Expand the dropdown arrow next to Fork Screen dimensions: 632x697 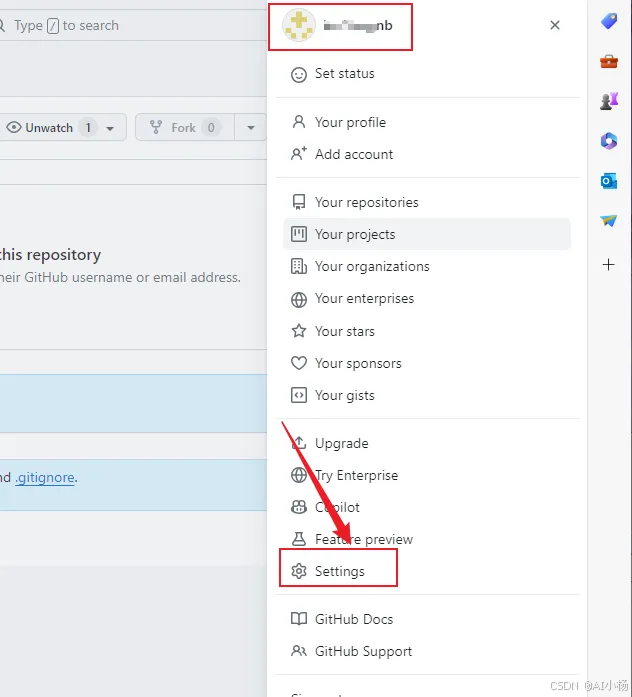tap(251, 128)
